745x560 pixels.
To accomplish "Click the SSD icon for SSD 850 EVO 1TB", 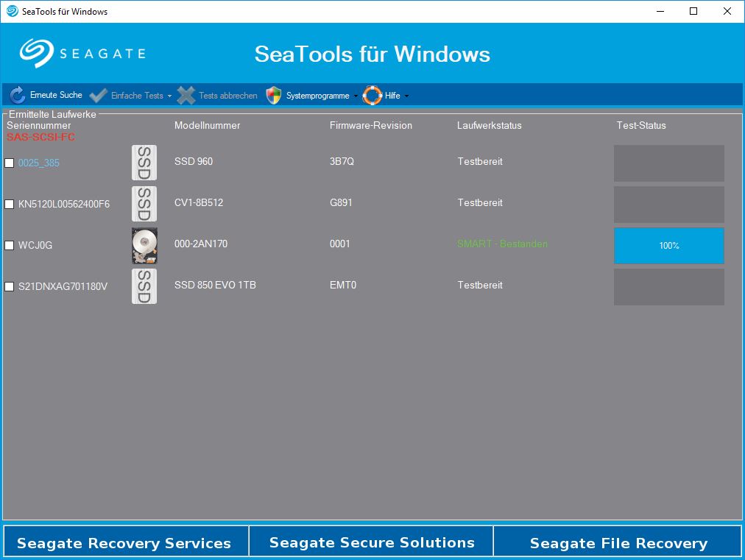I will tap(144, 286).
